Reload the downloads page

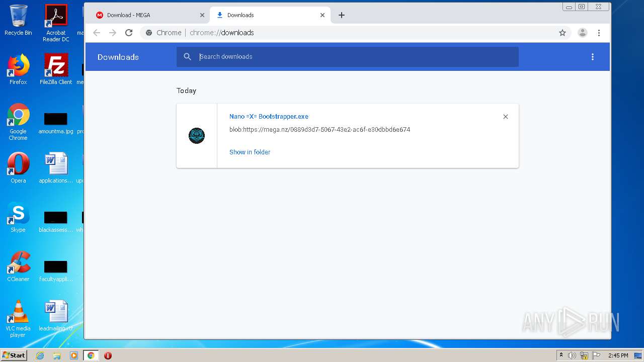(x=129, y=33)
